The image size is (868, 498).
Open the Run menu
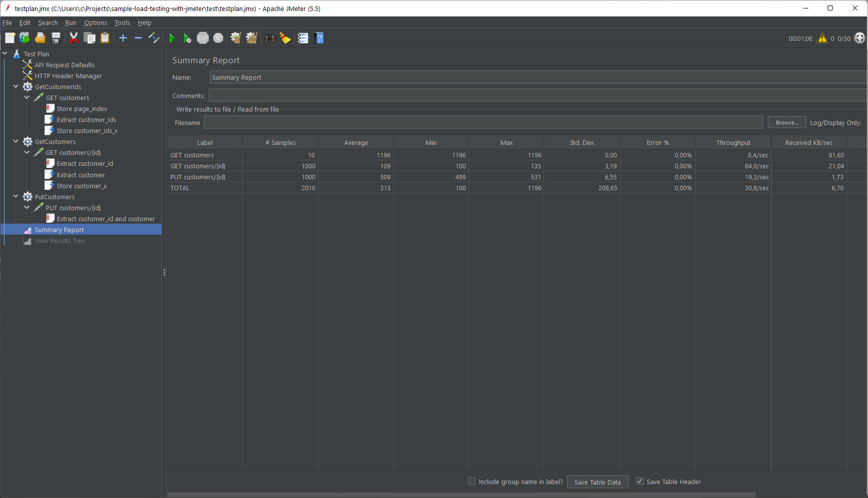[71, 22]
